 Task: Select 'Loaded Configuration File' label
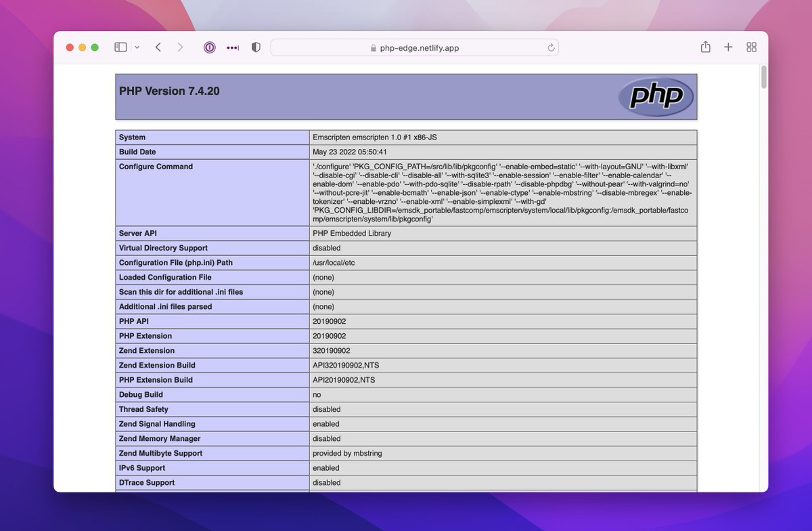165,277
